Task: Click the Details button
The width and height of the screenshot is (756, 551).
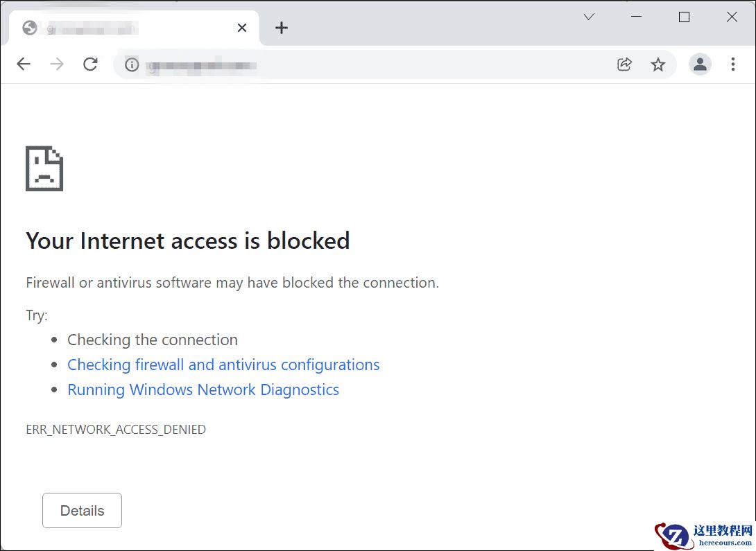Action: point(82,510)
